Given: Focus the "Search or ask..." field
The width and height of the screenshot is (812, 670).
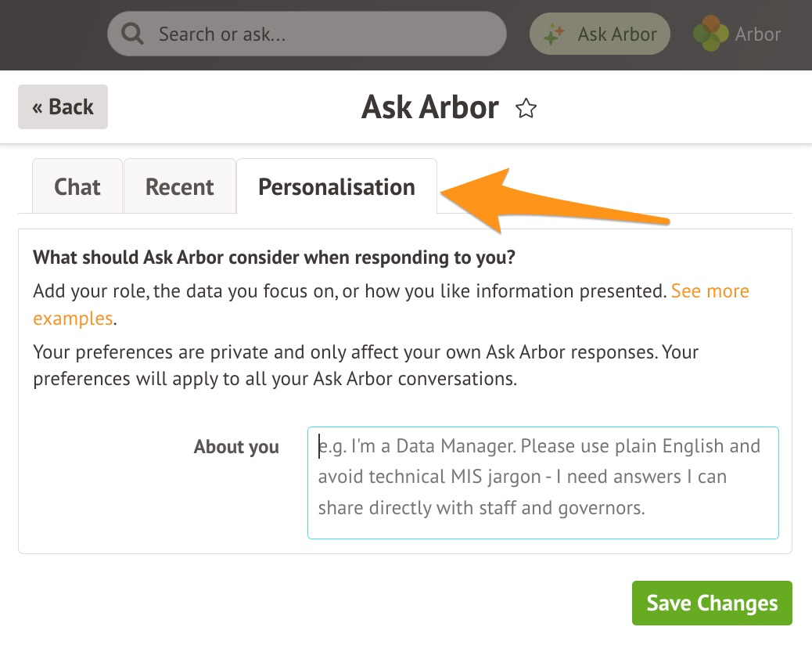Looking at the screenshot, I should click(x=321, y=34).
